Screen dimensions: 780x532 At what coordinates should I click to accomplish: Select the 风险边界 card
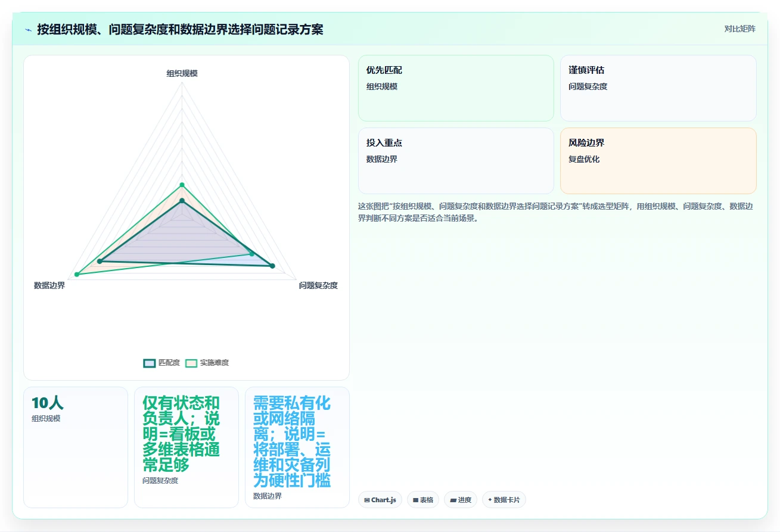[x=658, y=161]
